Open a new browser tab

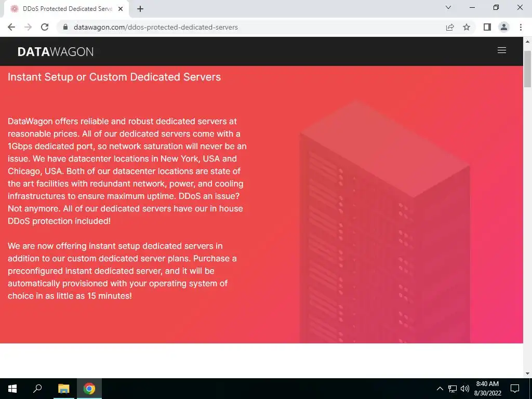click(x=140, y=9)
